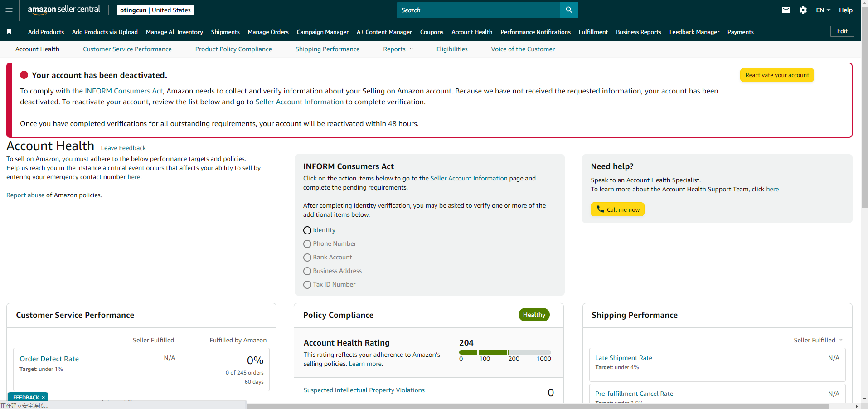Select the Tax ID Number radio item
The width and height of the screenshot is (868, 409).
click(x=307, y=285)
